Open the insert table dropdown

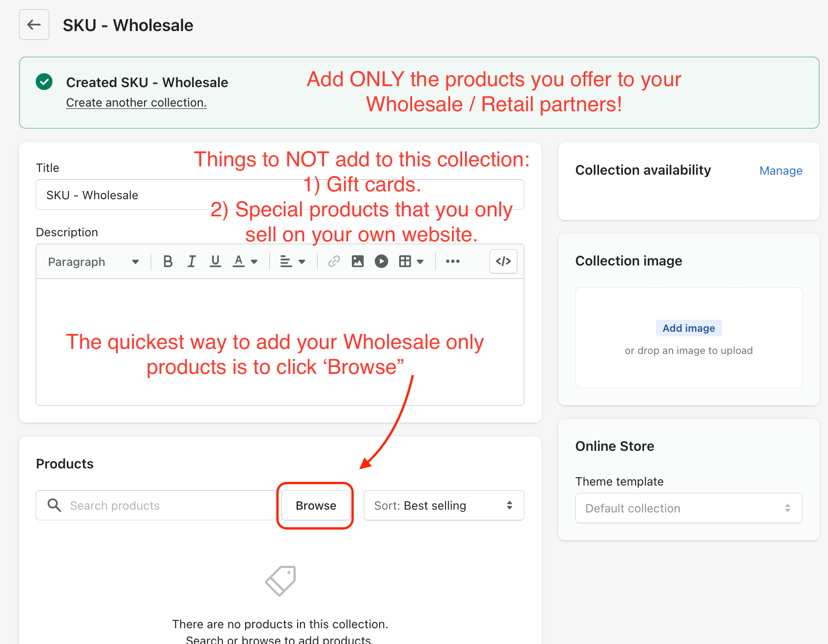(x=411, y=262)
